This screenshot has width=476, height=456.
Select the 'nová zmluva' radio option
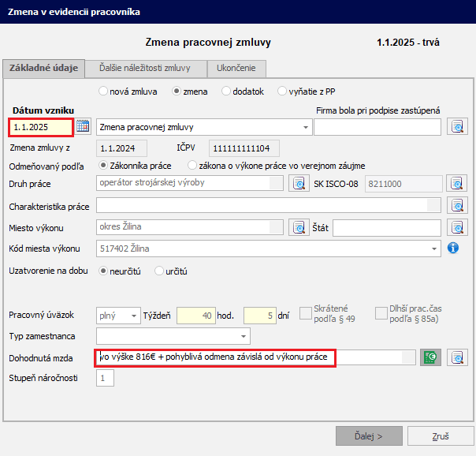(x=102, y=92)
